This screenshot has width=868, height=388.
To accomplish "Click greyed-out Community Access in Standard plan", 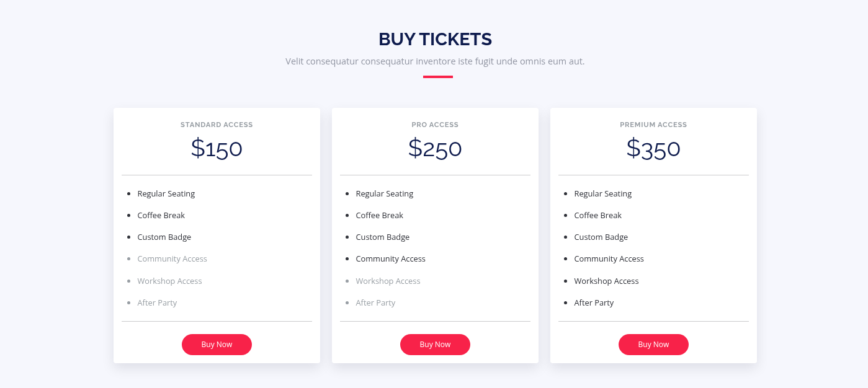I will click(172, 258).
